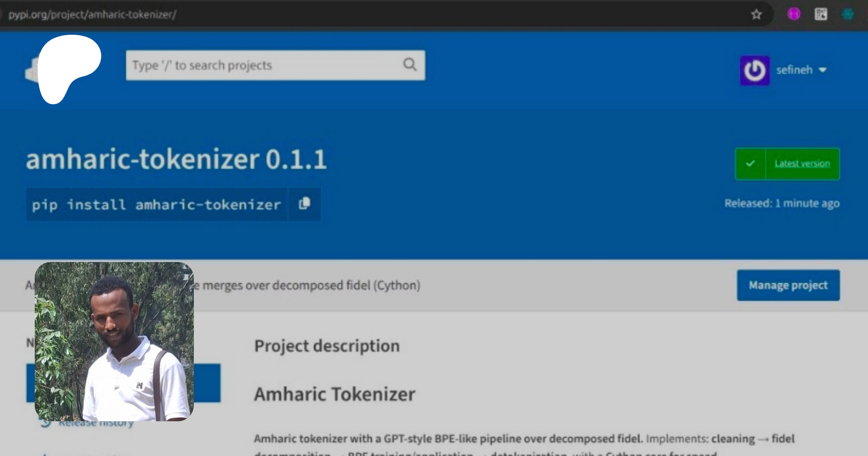Open the Latest version link
868x456 pixels.
(802, 164)
